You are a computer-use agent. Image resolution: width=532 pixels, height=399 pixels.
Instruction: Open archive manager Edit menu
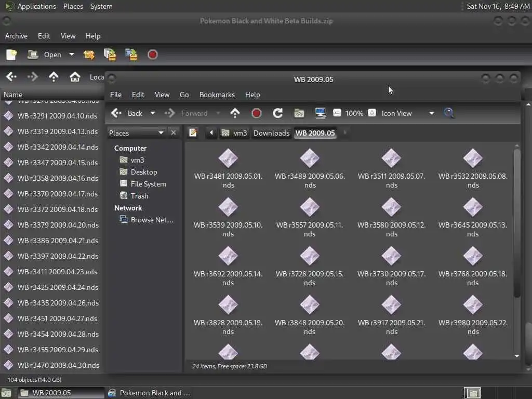point(44,36)
